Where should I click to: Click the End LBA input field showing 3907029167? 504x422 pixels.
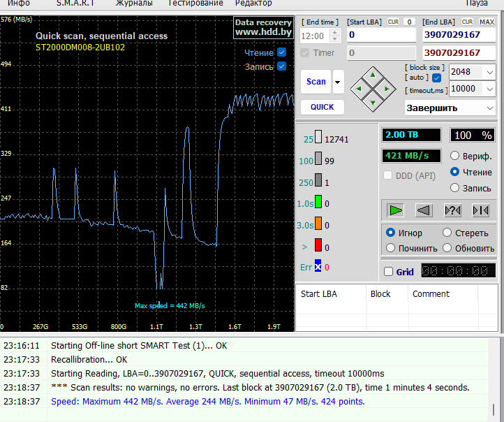point(459,35)
